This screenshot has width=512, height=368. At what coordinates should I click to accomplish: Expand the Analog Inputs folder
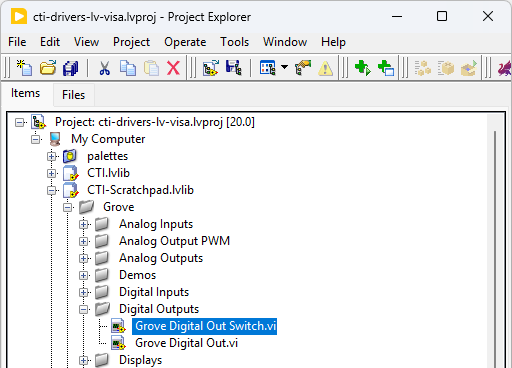(x=84, y=224)
